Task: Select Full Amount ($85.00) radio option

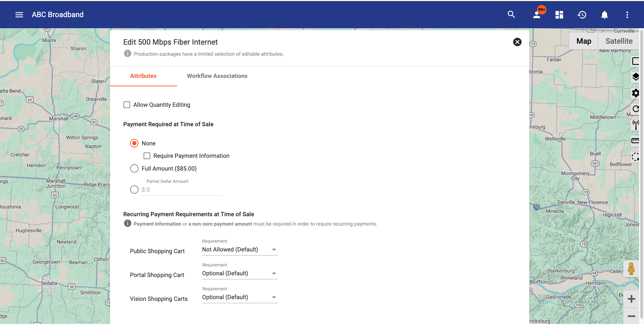Action: pos(134,169)
